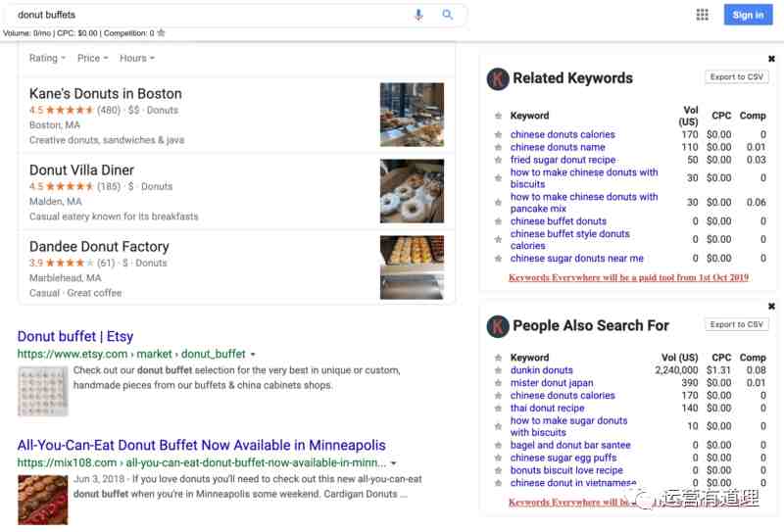
Task: Close the People Also Search For panel
Action: (771, 306)
